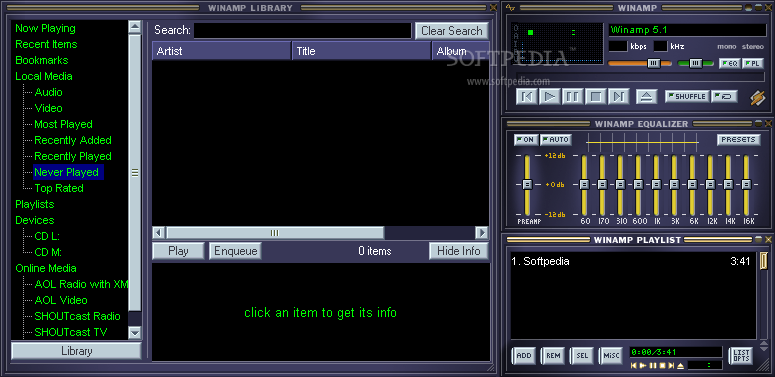Select Playlists in library tree
Image resolution: width=775 pixels, height=377 pixels.
click(35, 204)
